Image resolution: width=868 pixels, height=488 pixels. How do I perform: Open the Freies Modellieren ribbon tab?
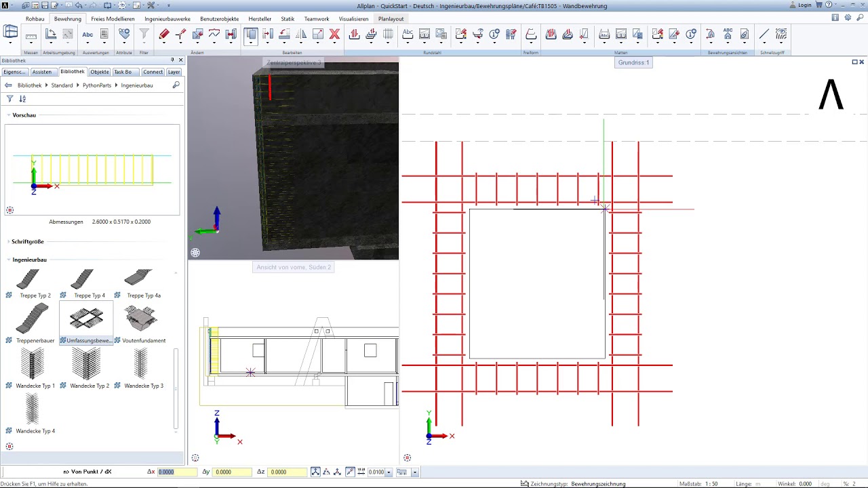point(113,19)
